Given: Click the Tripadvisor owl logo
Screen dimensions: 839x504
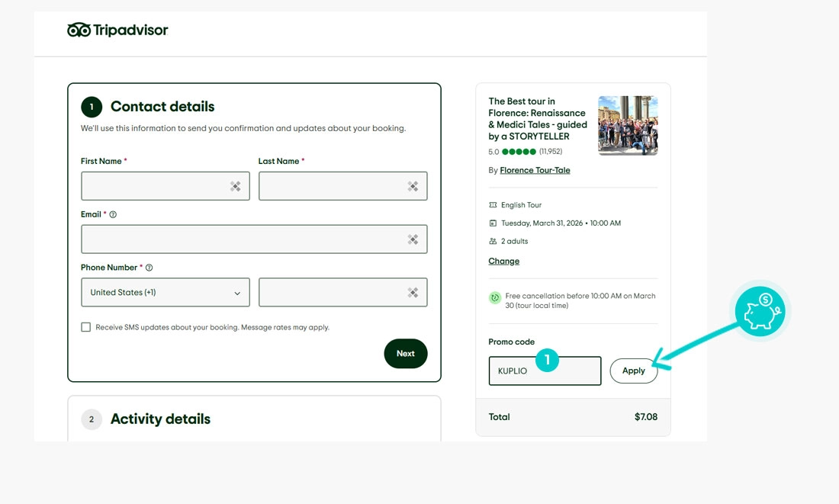Looking at the screenshot, I should click(79, 30).
